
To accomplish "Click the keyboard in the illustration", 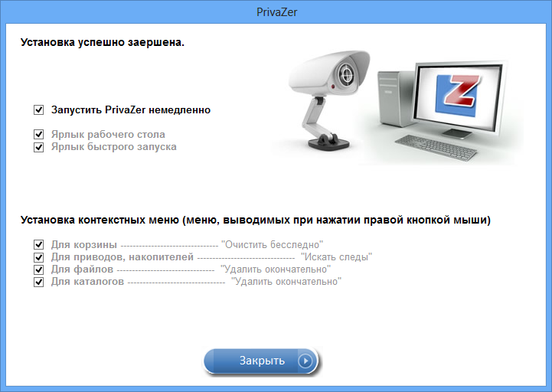I will click(436, 148).
